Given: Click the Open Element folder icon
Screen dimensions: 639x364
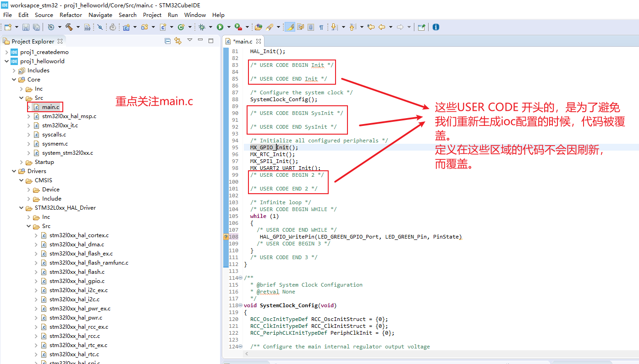Looking at the screenshot, I should pos(259,27).
